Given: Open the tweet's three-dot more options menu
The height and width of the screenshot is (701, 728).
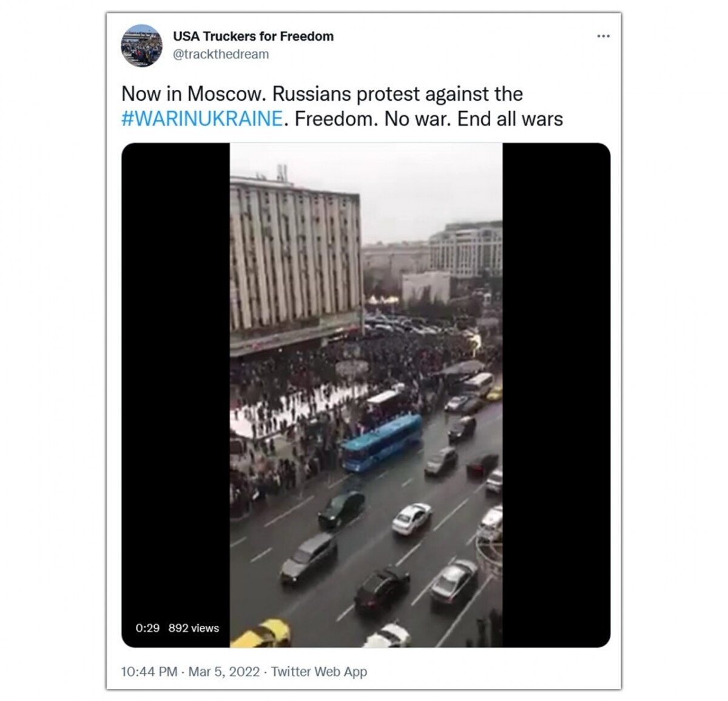Looking at the screenshot, I should coord(603,36).
